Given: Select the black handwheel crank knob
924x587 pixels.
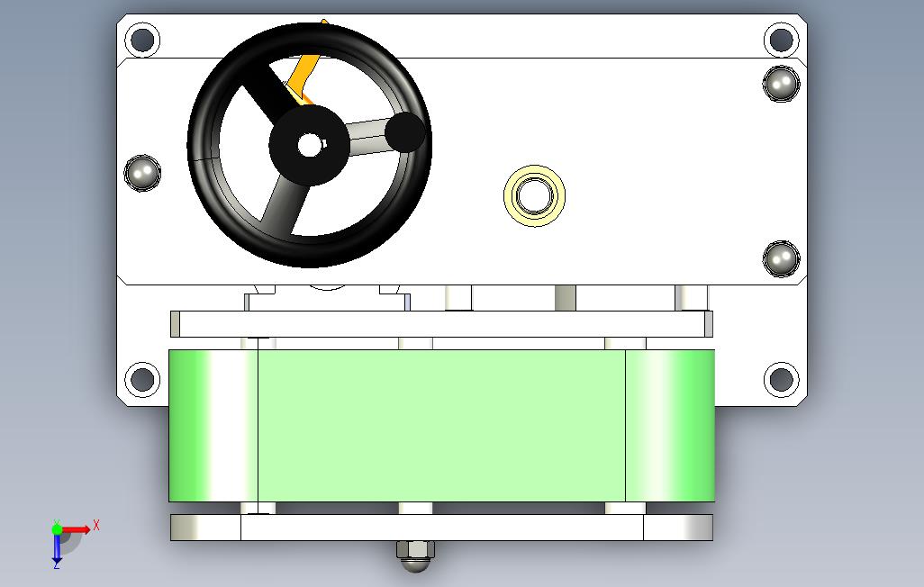Looking at the screenshot, I should click(x=405, y=131).
